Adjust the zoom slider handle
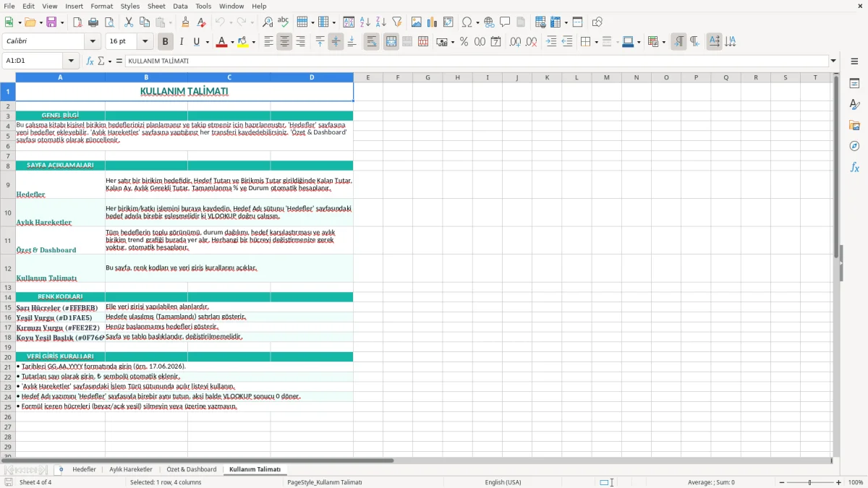Screen dimensions: 868x488 pos(809,482)
